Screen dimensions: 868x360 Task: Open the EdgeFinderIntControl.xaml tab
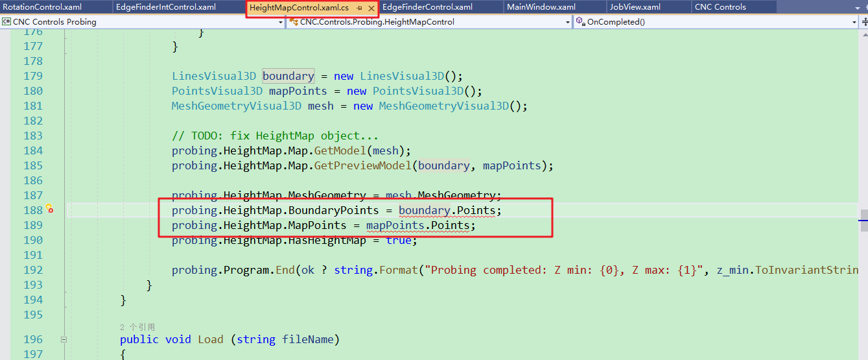[x=165, y=7]
